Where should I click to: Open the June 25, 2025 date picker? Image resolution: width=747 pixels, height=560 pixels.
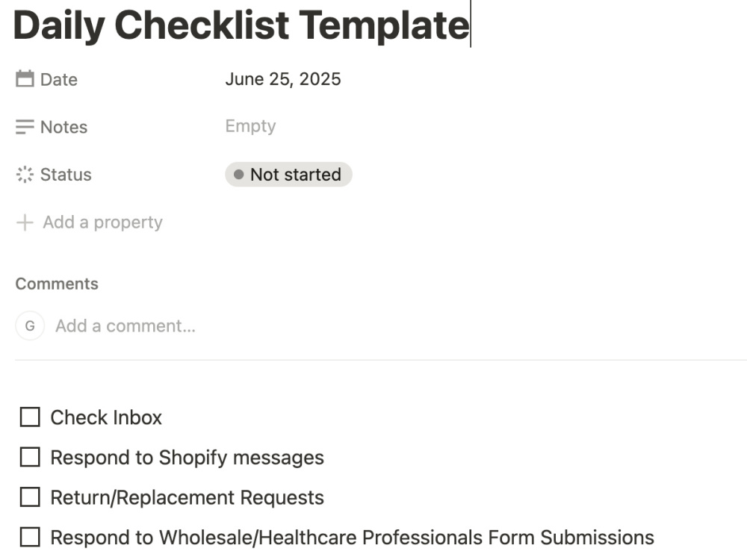[x=283, y=79]
